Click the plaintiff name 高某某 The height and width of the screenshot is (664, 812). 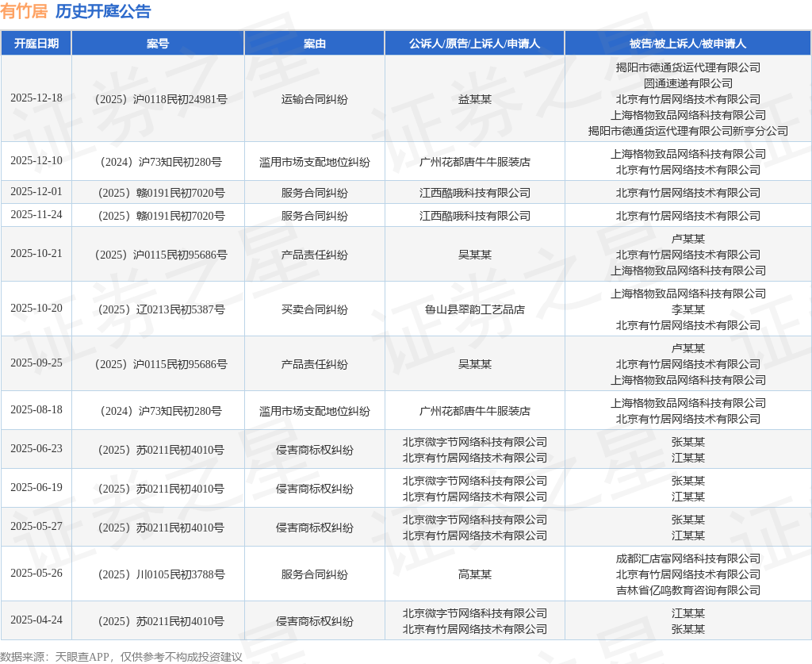pos(474,574)
